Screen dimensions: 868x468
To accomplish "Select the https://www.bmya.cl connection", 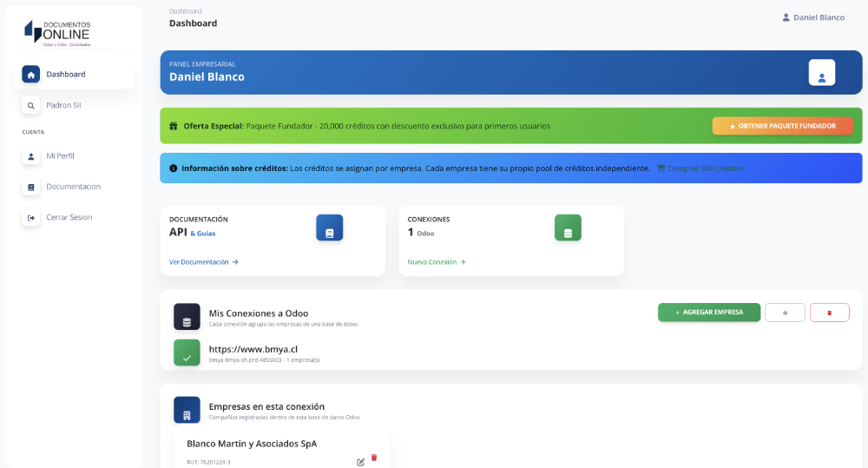I will pyautogui.click(x=253, y=349).
